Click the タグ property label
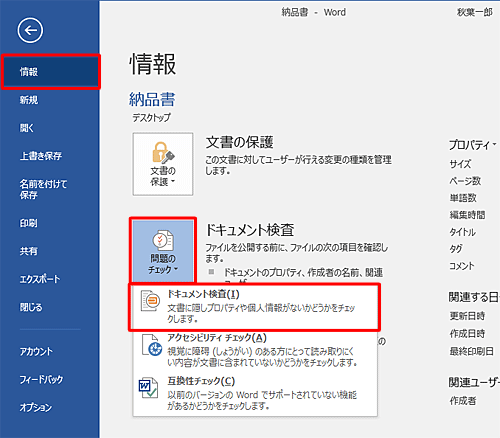This screenshot has width=500, height=438. (456, 249)
